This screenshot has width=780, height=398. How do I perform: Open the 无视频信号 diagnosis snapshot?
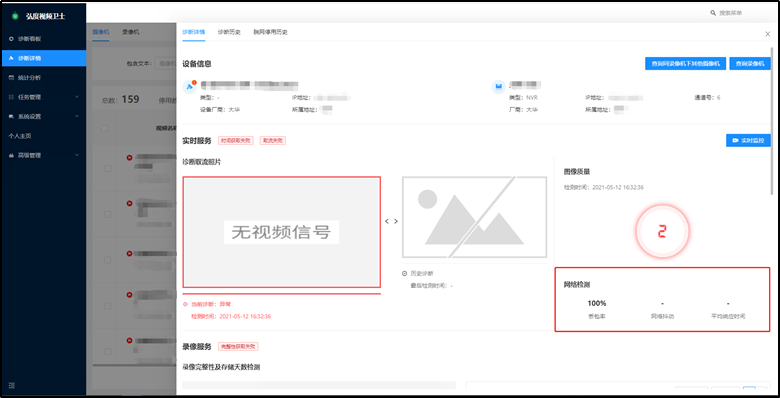282,232
